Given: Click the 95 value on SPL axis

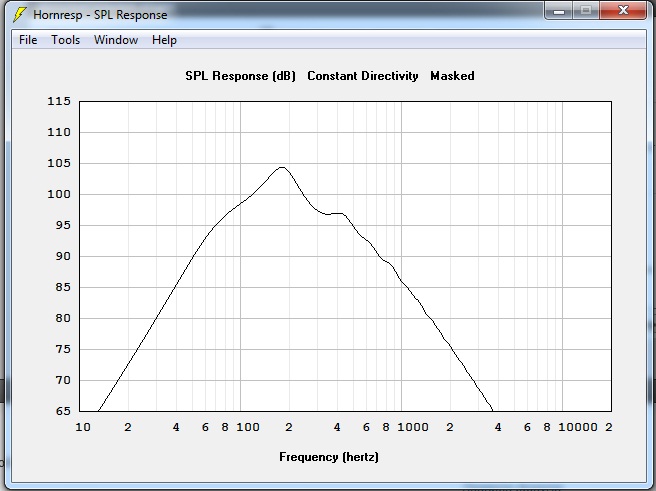Looking at the screenshot, I should tap(63, 225).
